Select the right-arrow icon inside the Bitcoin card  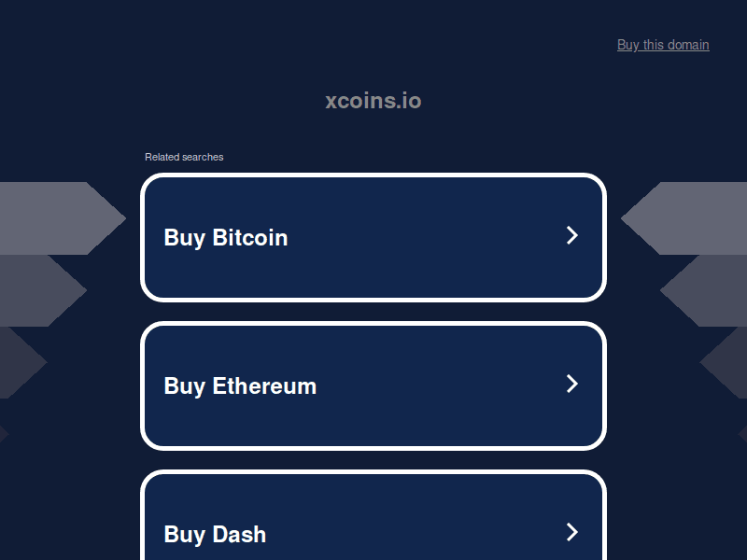pyautogui.click(x=571, y=236)
